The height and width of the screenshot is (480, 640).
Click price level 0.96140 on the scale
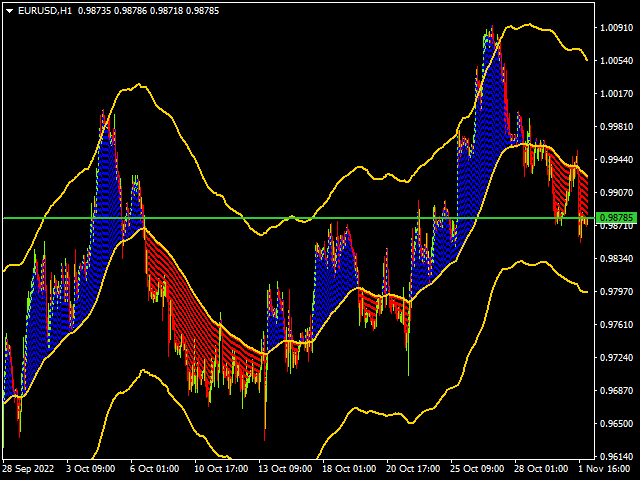616,456
